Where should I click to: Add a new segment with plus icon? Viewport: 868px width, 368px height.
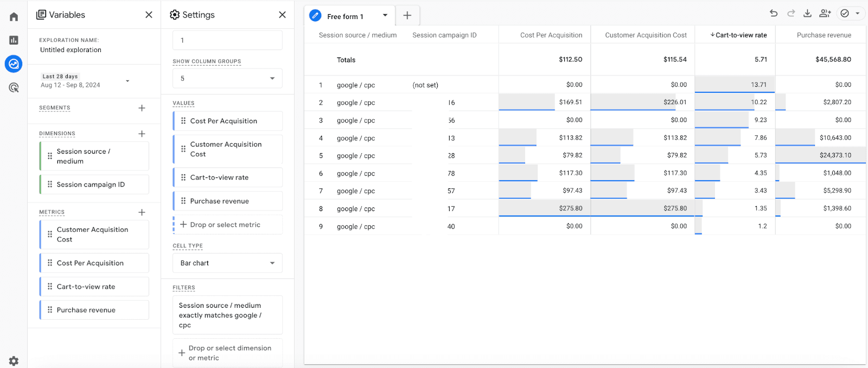click(142, 108)
